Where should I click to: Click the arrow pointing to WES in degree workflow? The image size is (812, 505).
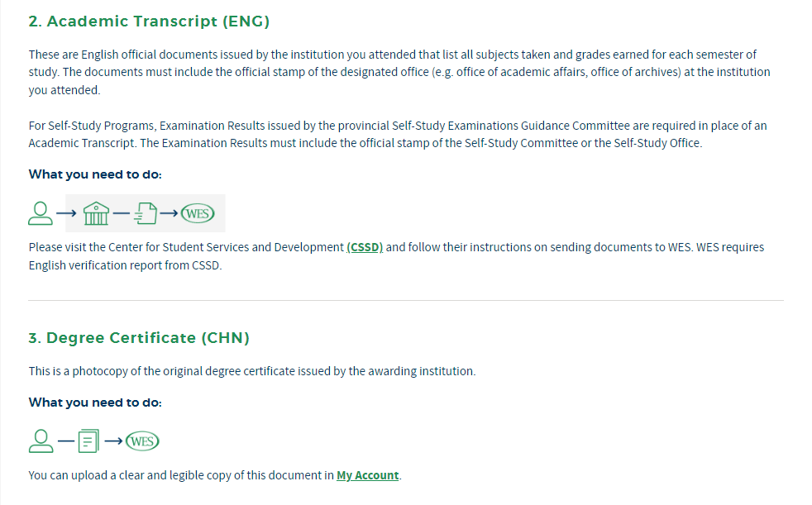click(113, 441)
